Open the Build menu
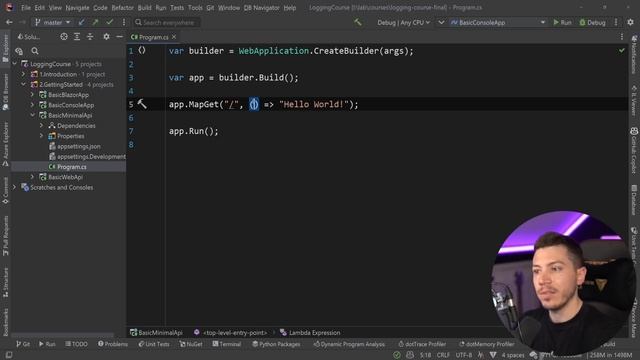 [144, 8]
